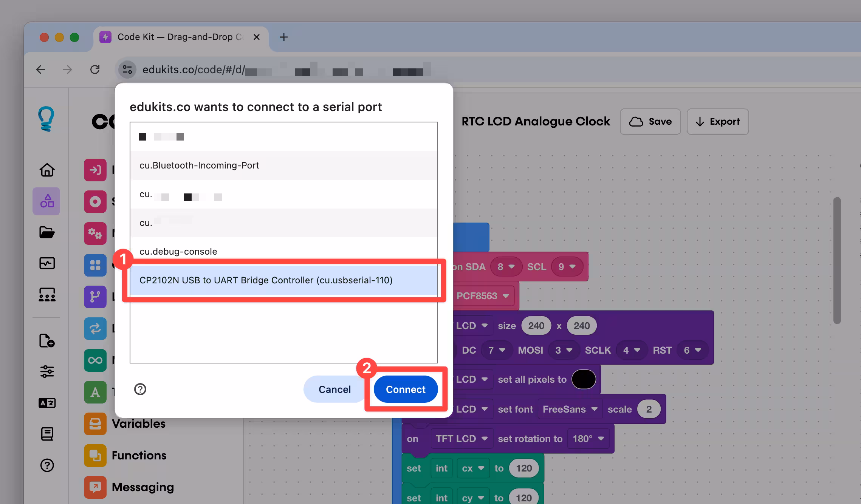
Task: Click the Cancel button
Action: click(334, 389)
